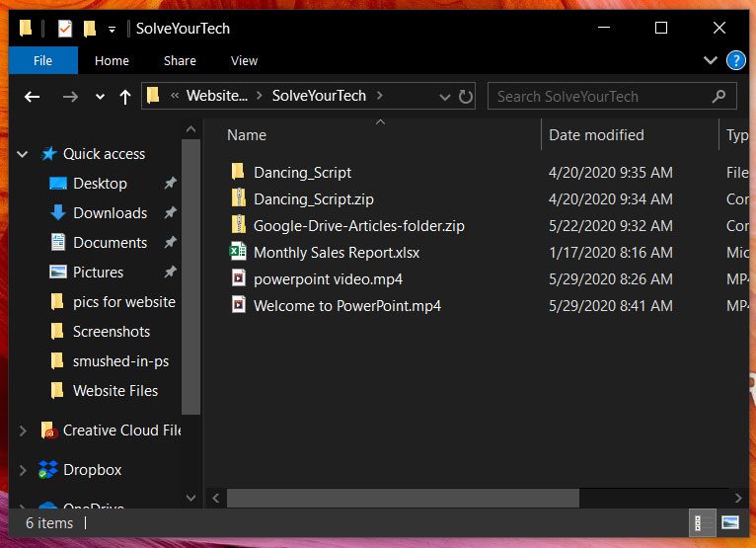Refresh the SolveYourTech folder view

pyautogui.click(x=466, y=97)
